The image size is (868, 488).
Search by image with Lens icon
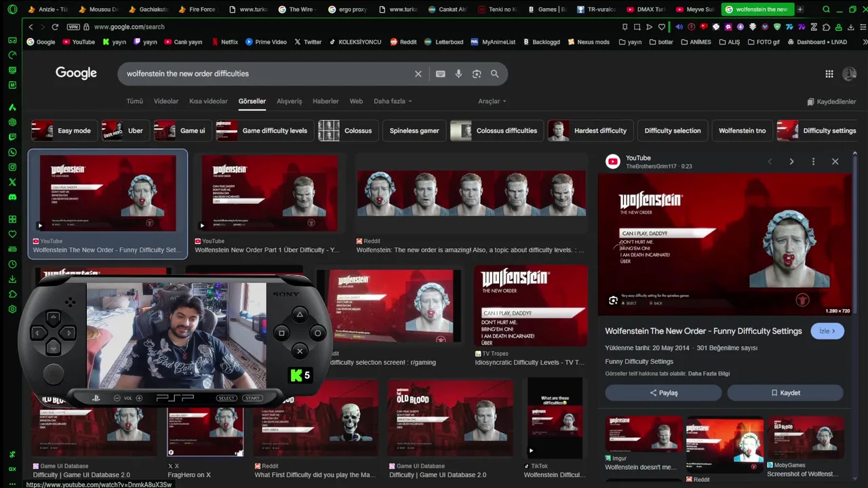point(477,74)
